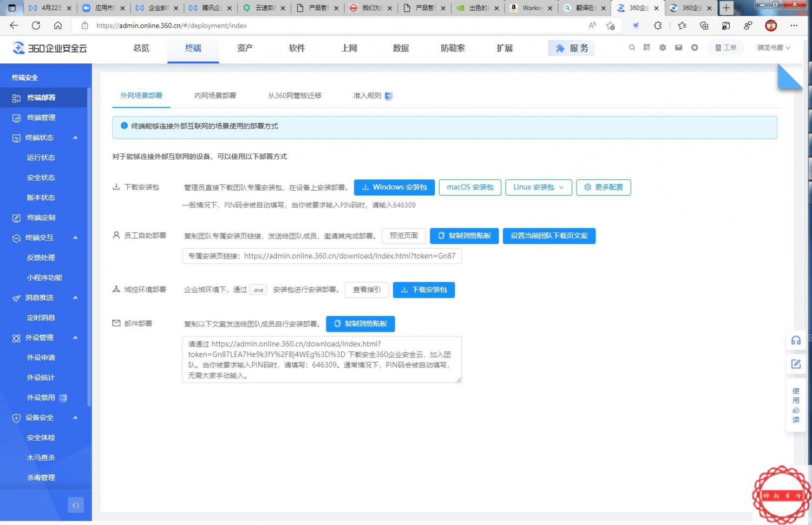Open the 防勒索 top navigation item
The image size is (812, 525).
coord(453,48)
